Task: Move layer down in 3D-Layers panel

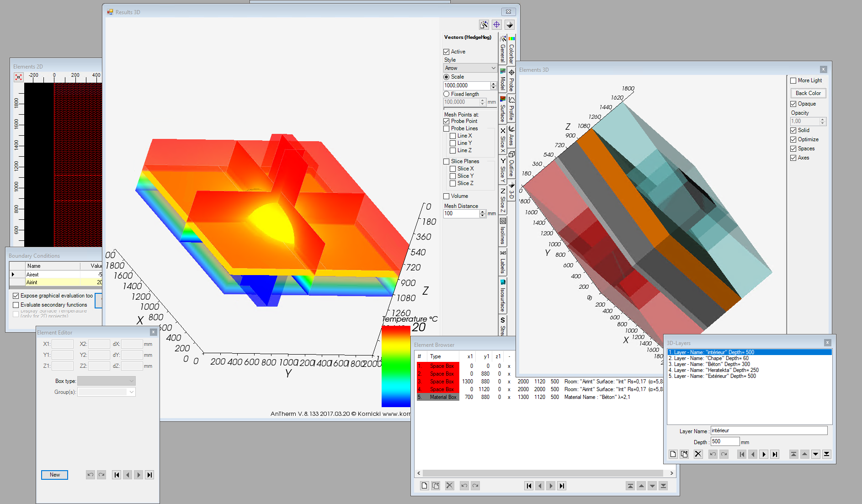Action: click(x=816, y=454)
